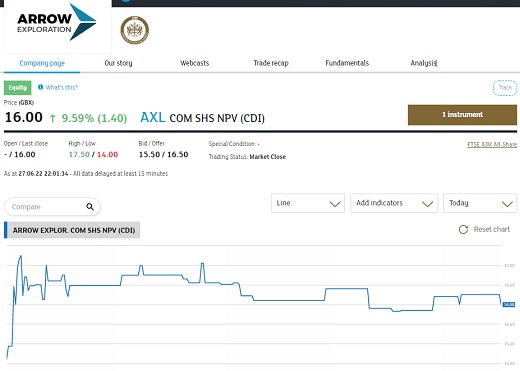Click the high value 17.50
Image resolution: width=520 pixels, height=371 pixels.
pyautogui.click(x=79, y=155)
